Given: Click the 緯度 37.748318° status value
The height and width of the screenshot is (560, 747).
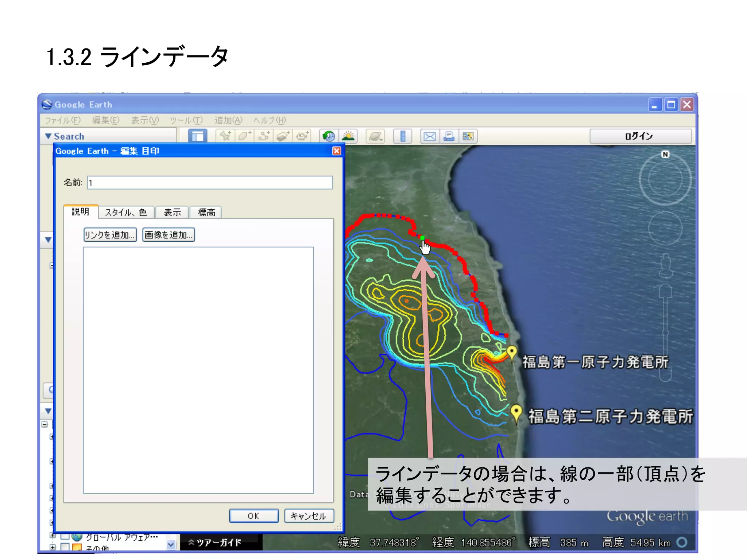Looking at the screenshot, I should [x=379, y=542].
